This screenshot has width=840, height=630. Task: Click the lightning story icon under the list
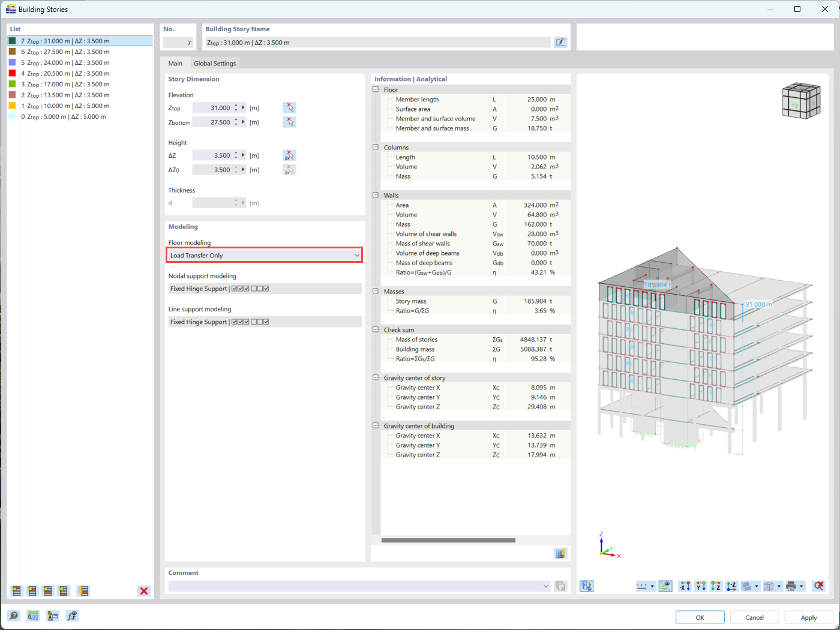point(83,591)
